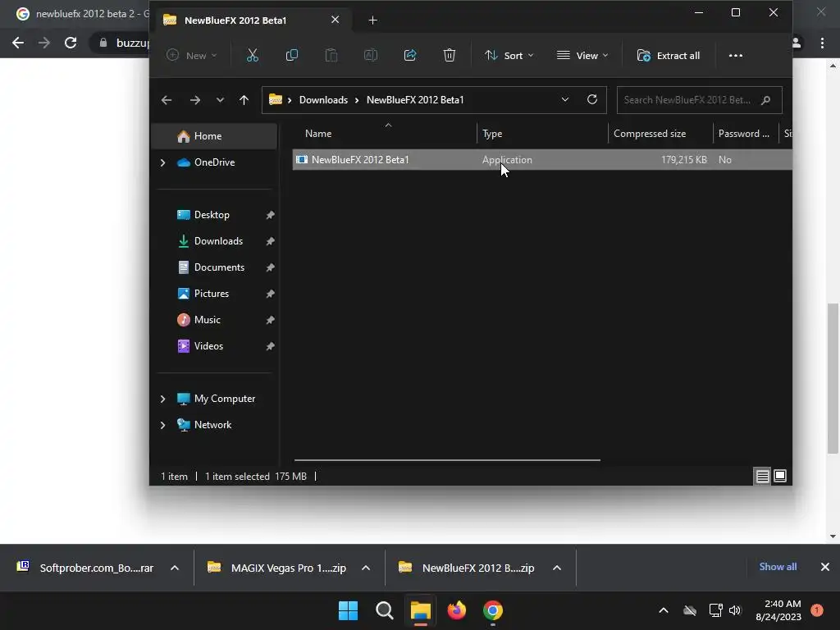
Task: Click the Copy icon in toolbar
Action: pos(292,55)
